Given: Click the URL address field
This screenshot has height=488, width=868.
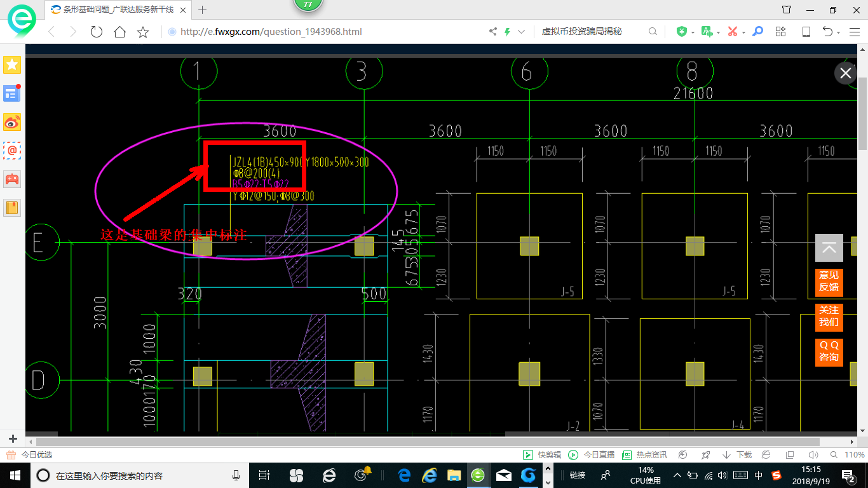Looking at the screenshot, I should tap(324, 32).
